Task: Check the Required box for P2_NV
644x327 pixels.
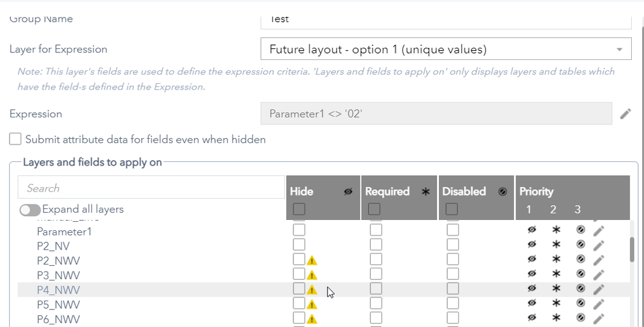Action: pos(376,244)
